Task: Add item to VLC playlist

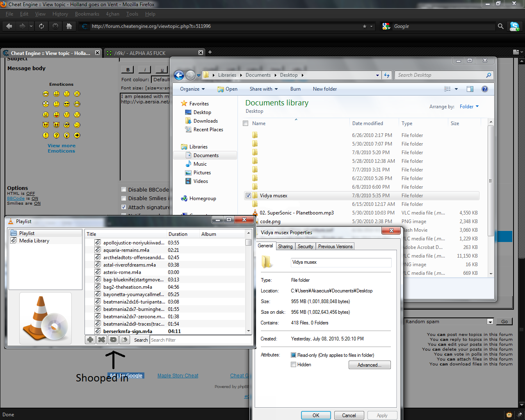Action: (x=90, y=340)
